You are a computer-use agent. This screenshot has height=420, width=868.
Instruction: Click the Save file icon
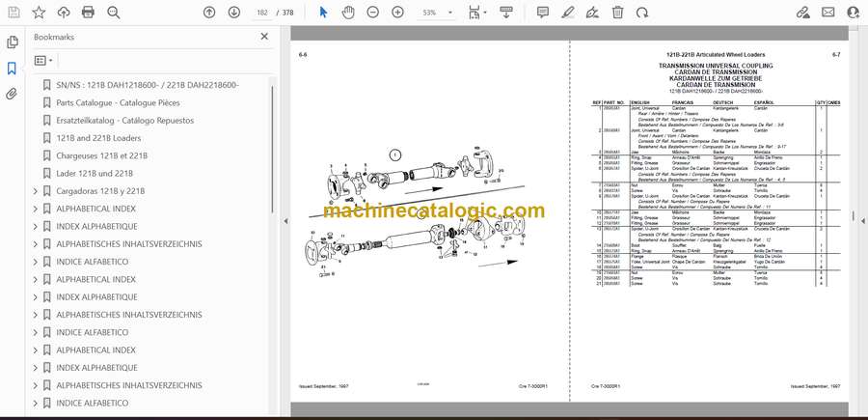point(14,13)
